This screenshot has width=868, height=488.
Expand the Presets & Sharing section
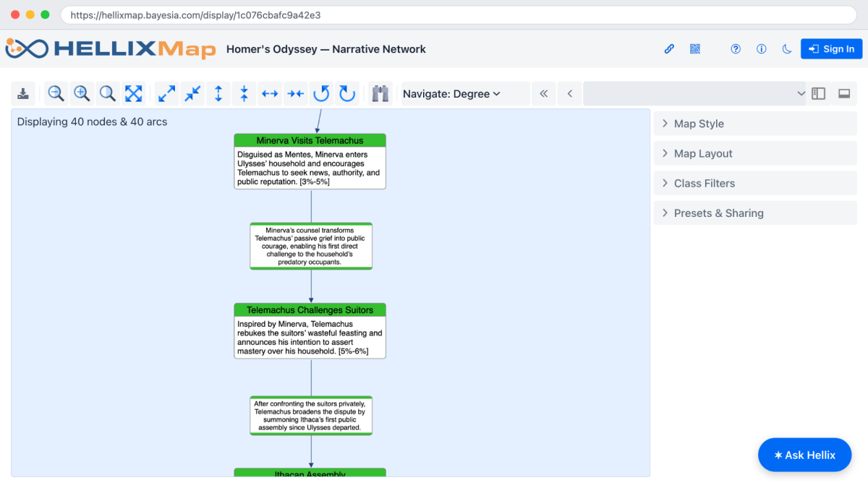[x=755, y=213]
